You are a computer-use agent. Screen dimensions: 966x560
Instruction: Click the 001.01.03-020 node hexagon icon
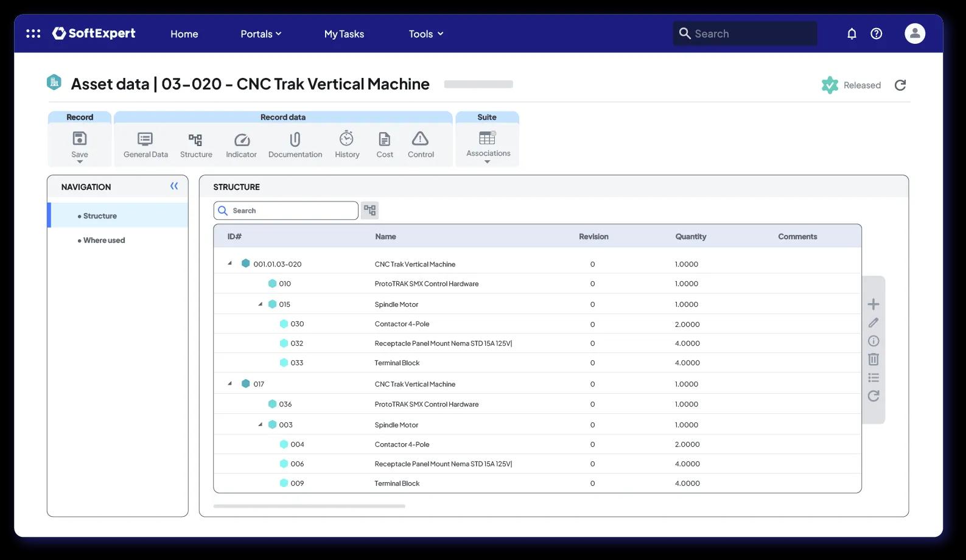coord(246,264)
